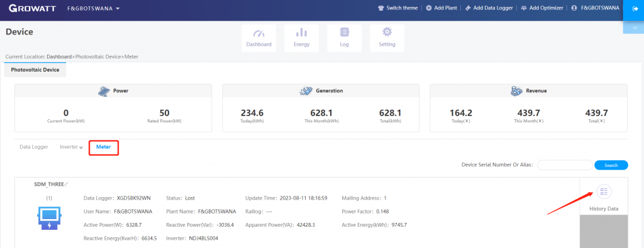Click Power Factor value 0.148
Viewport: 644px width, 248px height.
(x=382, y=212)
